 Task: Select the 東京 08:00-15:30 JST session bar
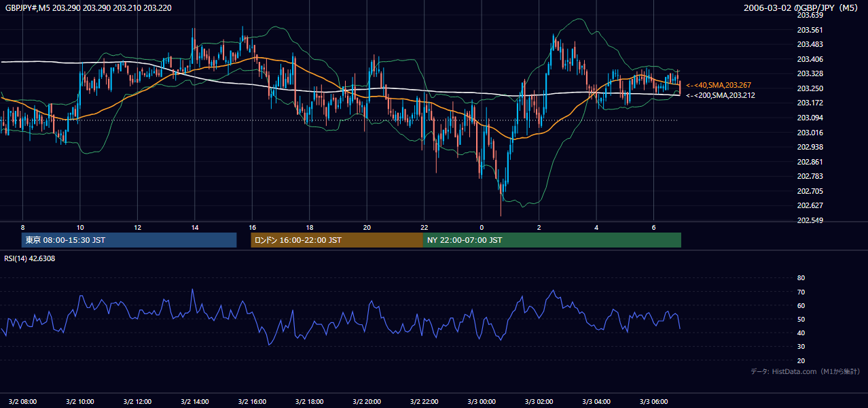coord(129,240)
